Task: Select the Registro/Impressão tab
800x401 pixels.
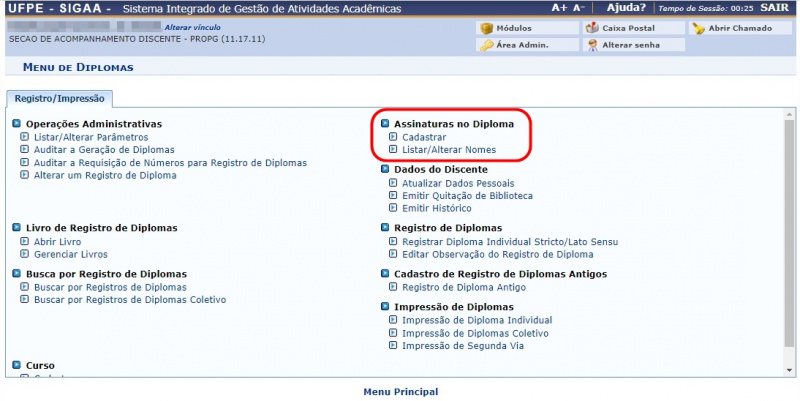Action: [x=59, y=98]
